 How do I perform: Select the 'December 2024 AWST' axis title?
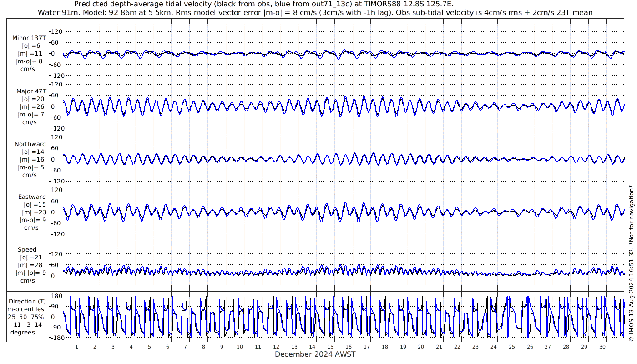point(315,354)
